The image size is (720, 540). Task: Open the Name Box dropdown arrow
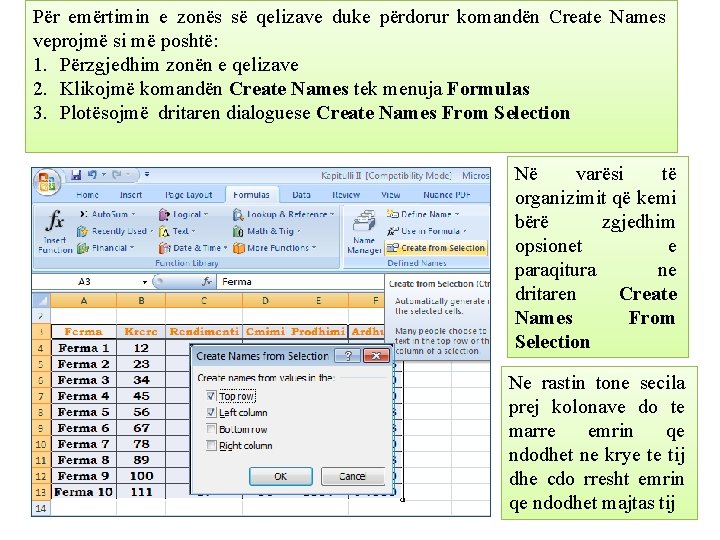tap(145, 282)
